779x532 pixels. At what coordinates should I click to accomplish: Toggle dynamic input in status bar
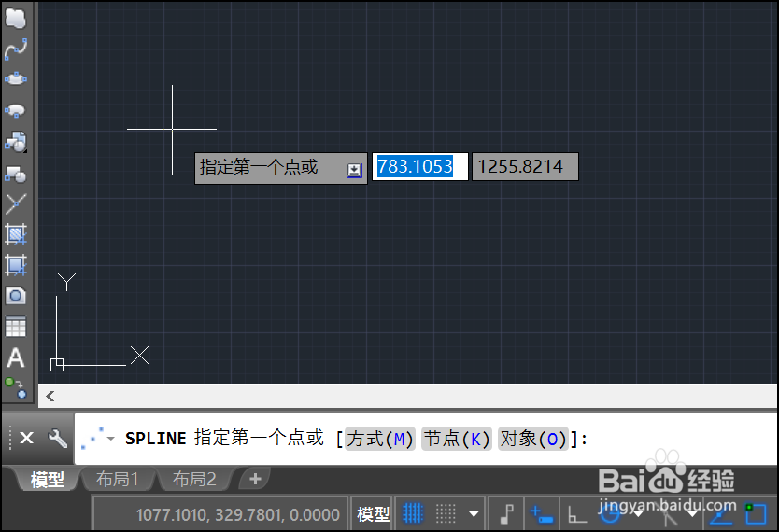542,513
